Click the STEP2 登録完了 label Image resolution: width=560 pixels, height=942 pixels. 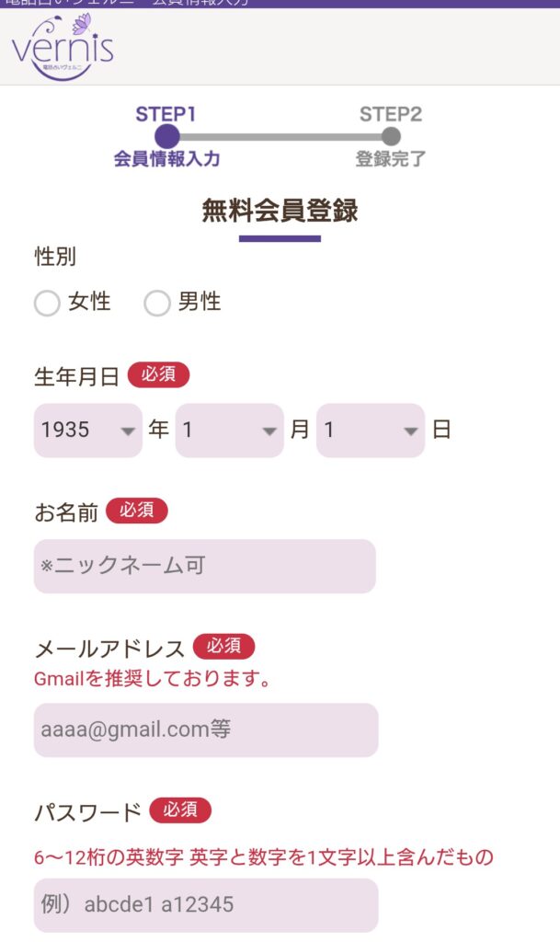click(x=391, y=159)
